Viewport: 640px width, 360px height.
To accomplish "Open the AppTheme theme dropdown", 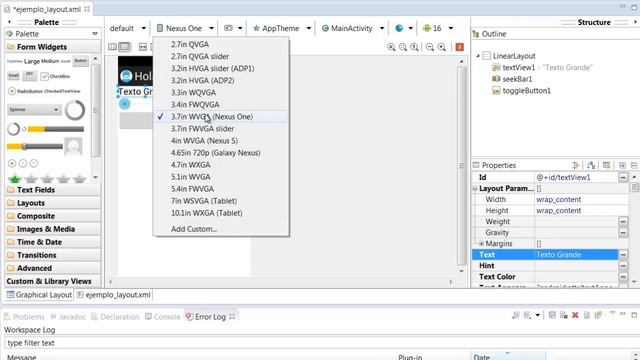I will pyautogui.click(x=282, y=28).
